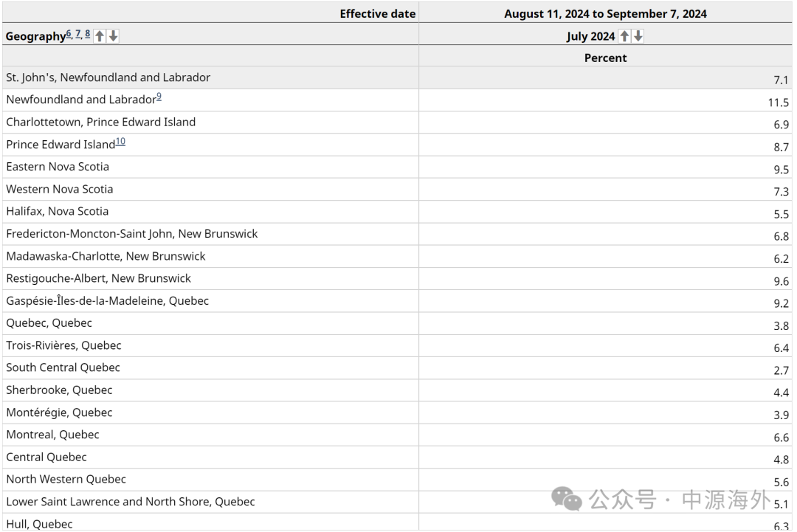
Task: Click Montreal, Quebec label
Action: pyautogui.click(x=52, y=435)
